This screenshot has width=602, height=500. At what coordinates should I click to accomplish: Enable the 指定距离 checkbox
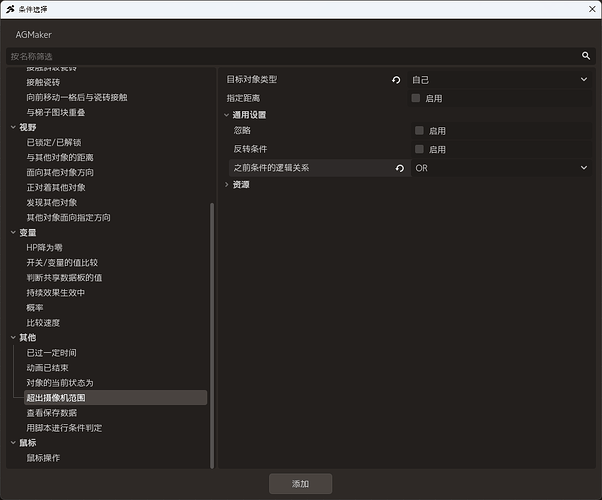click(416, 98)
